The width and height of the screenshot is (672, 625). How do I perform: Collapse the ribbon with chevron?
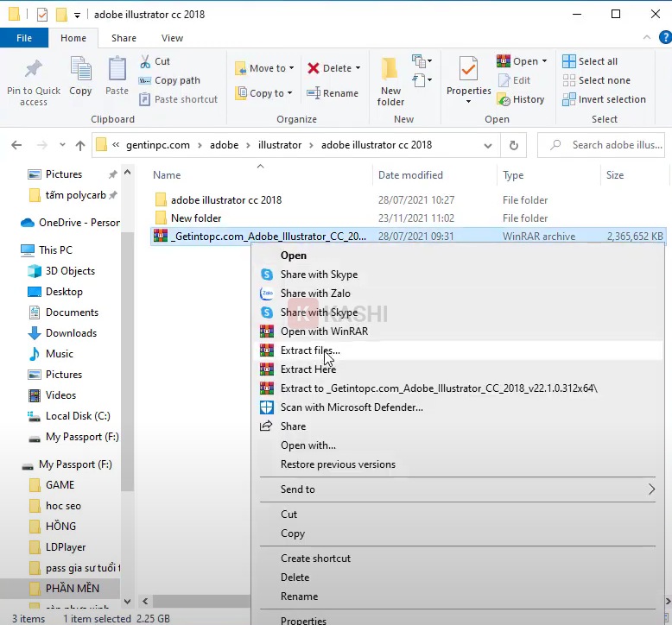pos(646,38)
